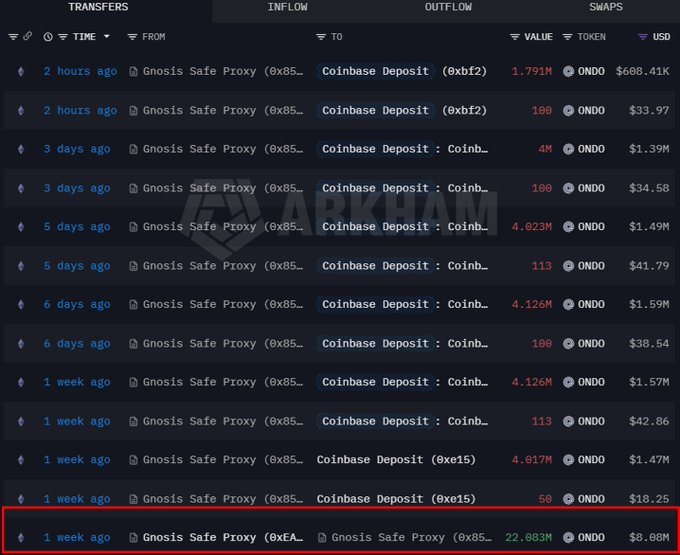The image size is (680, 555).
Task: Click ONDO token icon on $608.41K row
Action: coord(569,71)
